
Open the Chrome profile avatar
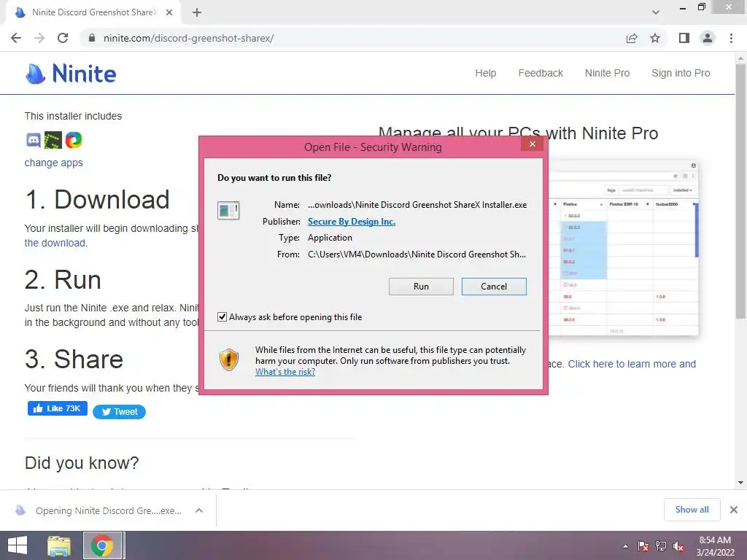(708, 38)
